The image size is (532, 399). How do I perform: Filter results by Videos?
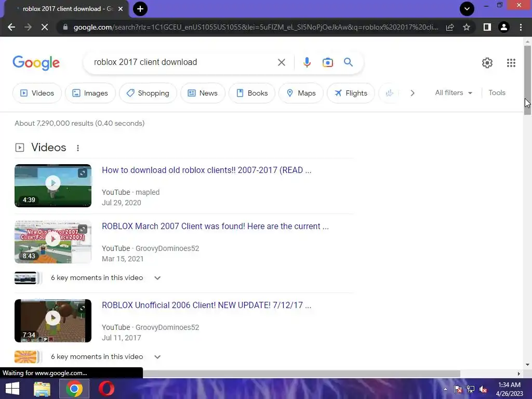pyautogui.click(x=37, y=93)
